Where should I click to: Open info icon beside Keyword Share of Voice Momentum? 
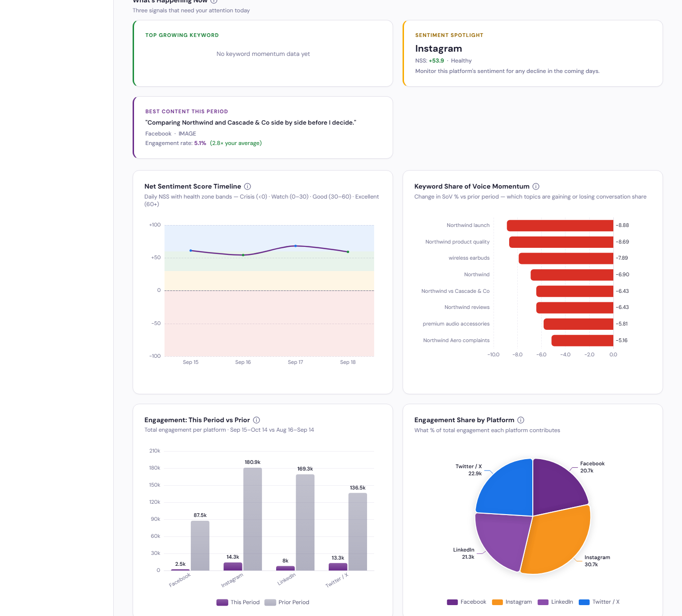click(536, 187)
